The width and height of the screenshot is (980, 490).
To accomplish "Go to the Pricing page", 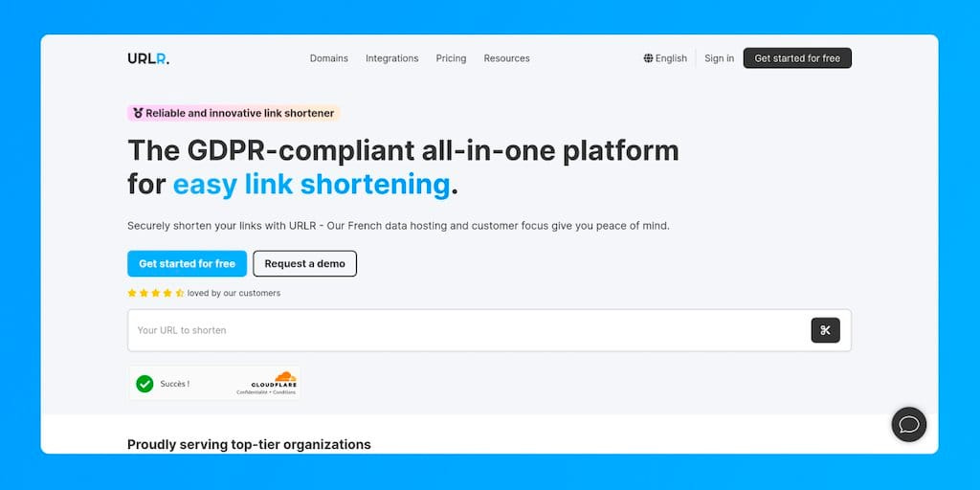I will tap(451, 58).
